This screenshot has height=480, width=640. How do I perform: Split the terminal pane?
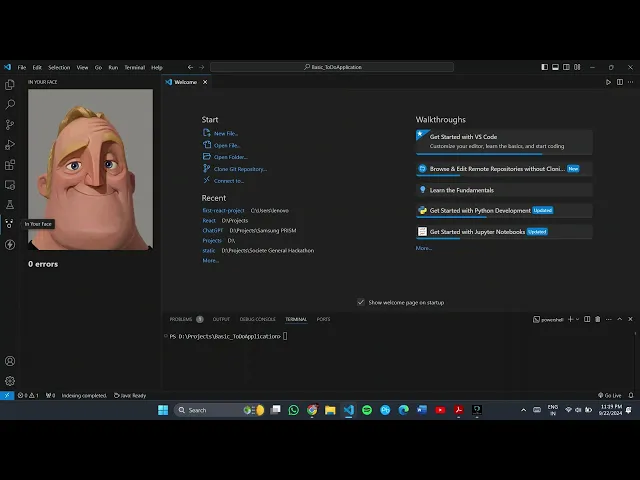coord(587,319)
